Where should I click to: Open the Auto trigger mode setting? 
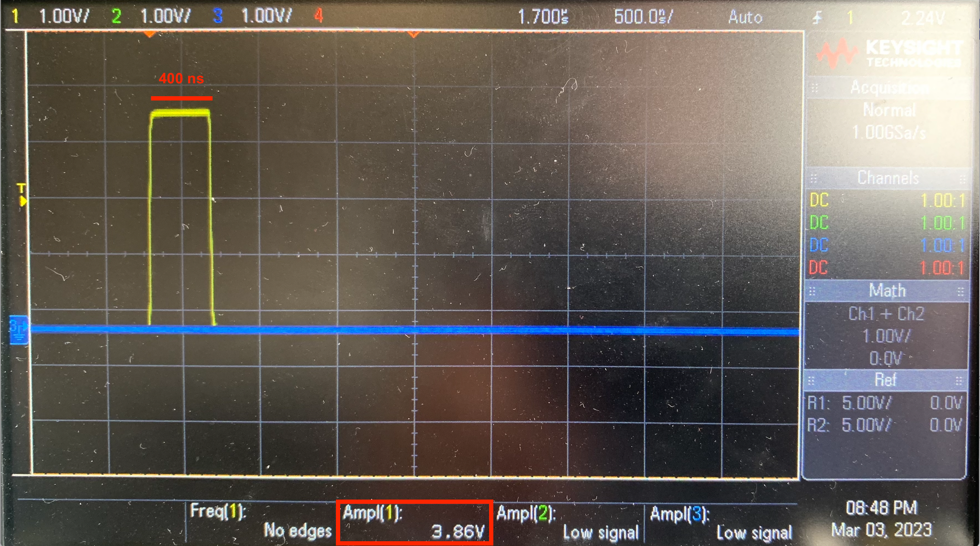point(745,18)
